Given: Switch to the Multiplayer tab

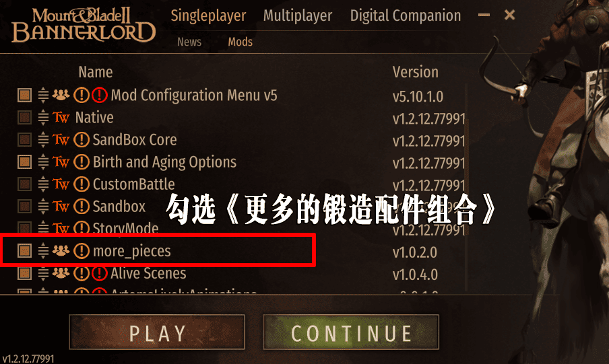Looking at the screenshot, I should click(298, 16).
